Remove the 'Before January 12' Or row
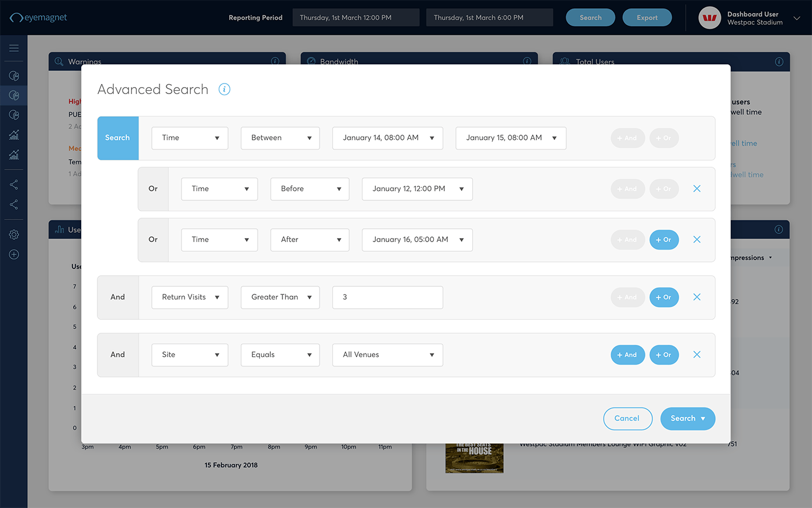The image size is (812, 508). [x=697, y=189]
